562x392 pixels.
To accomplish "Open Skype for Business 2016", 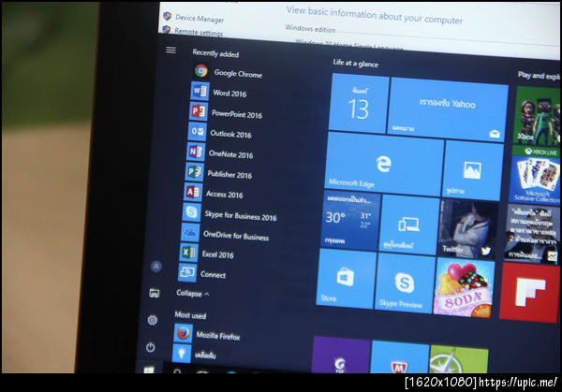I will click(x=229, y=213).
